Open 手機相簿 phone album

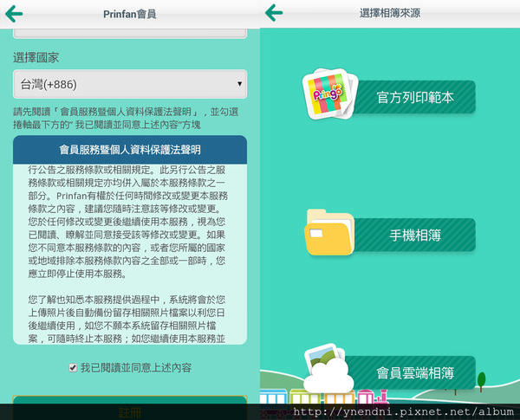[x=414, y=235]
